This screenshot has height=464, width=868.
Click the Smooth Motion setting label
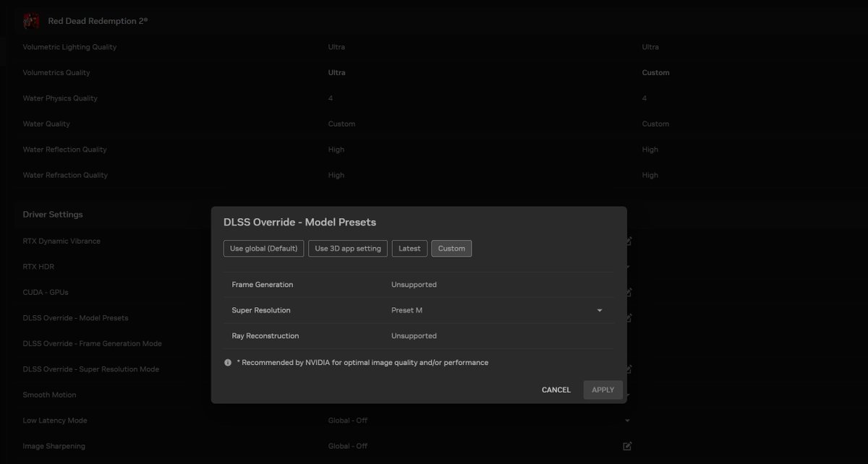(x=49, y=395)
